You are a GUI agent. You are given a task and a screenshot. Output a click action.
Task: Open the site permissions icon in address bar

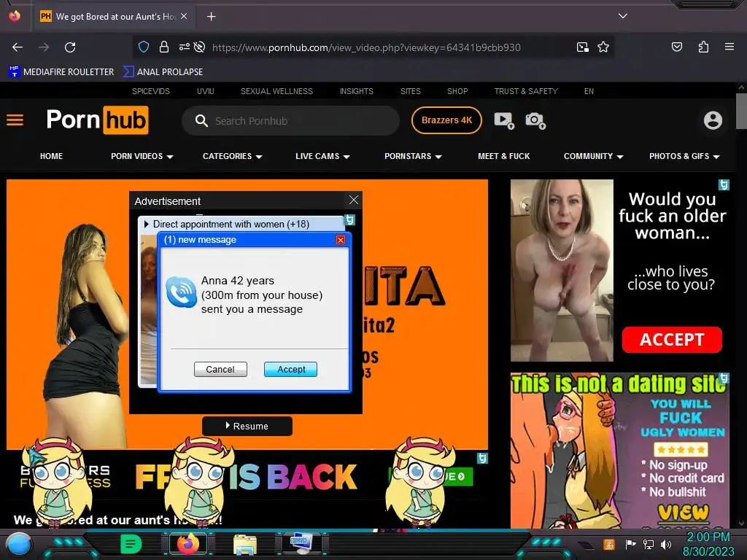[184, 47]
